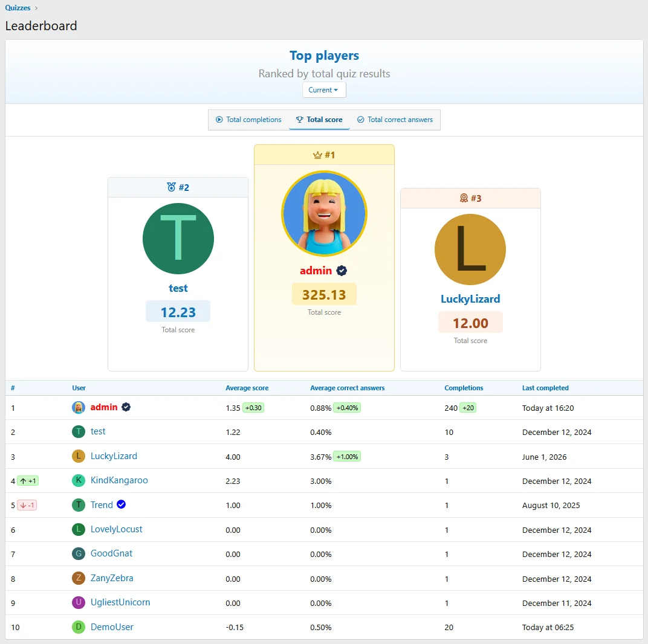
Task: Click 'December 11, 2024' date cell
Action: coord(557,603)
